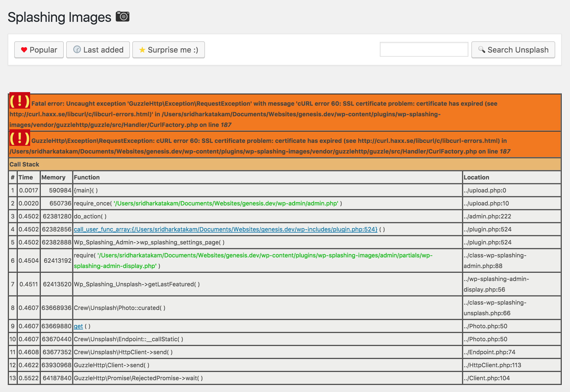Open the call_user_func_array plugin.php:524 link
Viewport: 570px width, 392px height.
click(226, 229)
